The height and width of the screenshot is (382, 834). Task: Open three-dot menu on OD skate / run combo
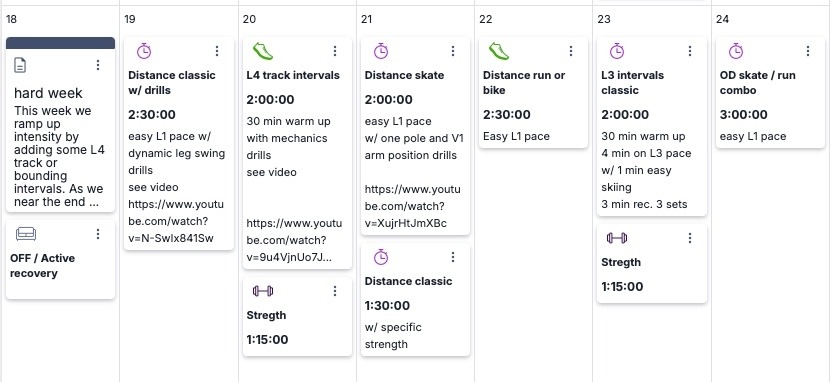(x=808, y=51)
